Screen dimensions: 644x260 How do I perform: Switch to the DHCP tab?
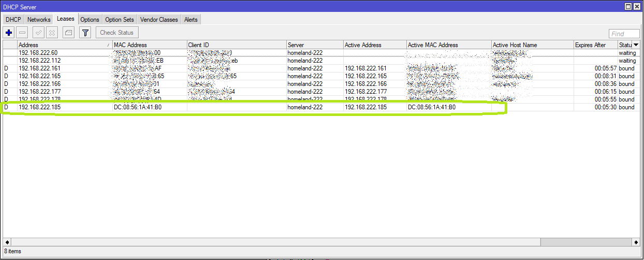tap(13, 20)
